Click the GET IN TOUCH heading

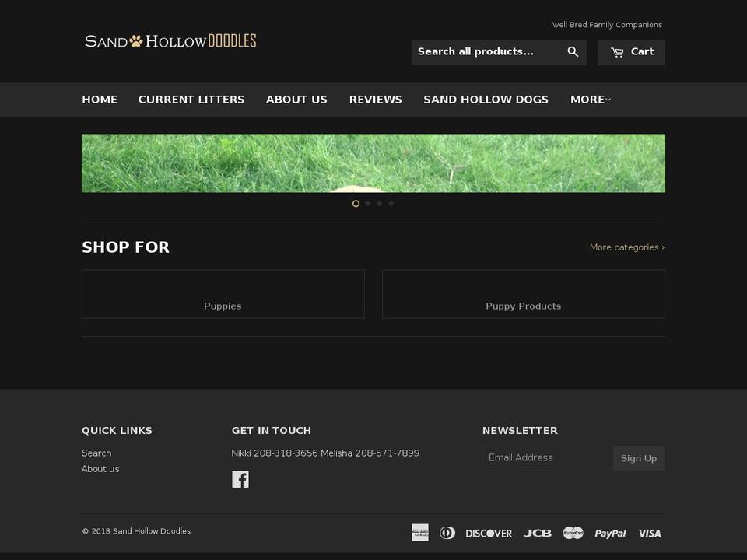point(272,430)
